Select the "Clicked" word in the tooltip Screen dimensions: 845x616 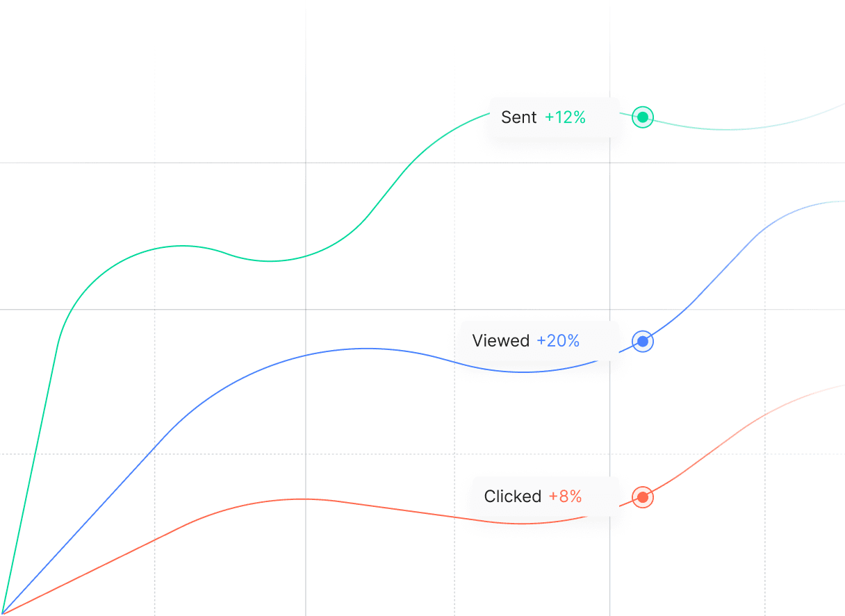point(512,497)
